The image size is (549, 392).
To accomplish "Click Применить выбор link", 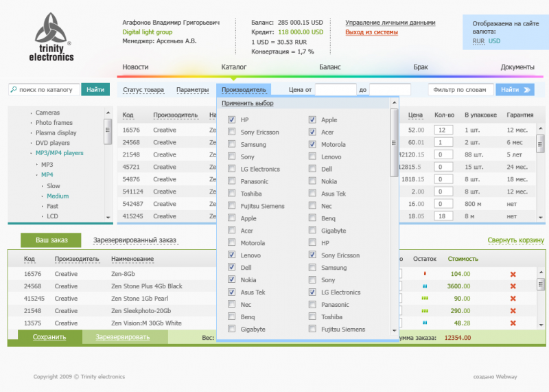I will pos(248,103).
